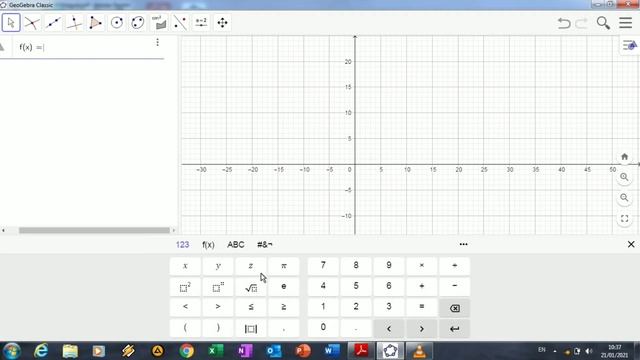The image size is (640, 360).
Task: Select the Move arrow tool
Action: pos(11,22)
